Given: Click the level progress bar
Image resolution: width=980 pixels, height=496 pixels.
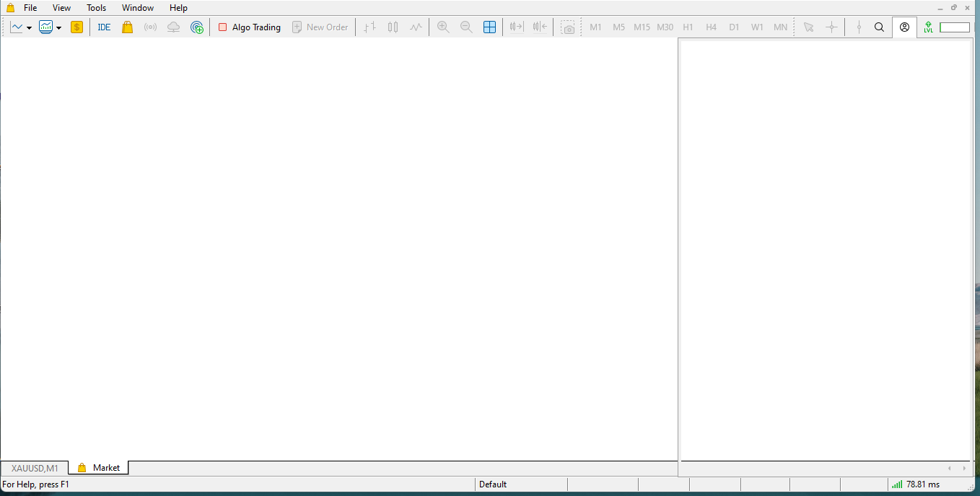Looking at the screenshot, I should point(955,27).
